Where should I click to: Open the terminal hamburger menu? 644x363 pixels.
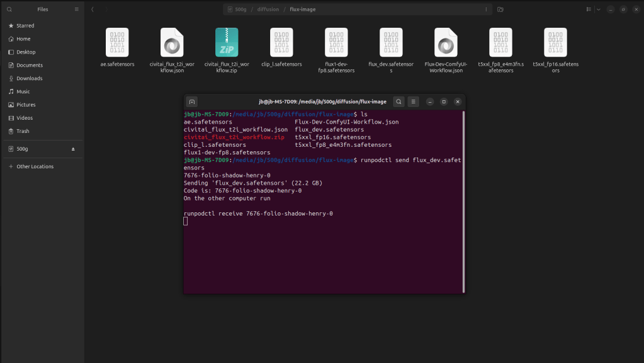pyautogui.click(x=414, y=101)
